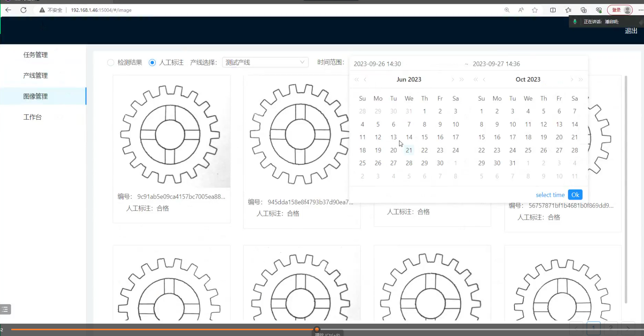
Task: Go to next year in Oct 2023 panel
Action: (581, 80)
